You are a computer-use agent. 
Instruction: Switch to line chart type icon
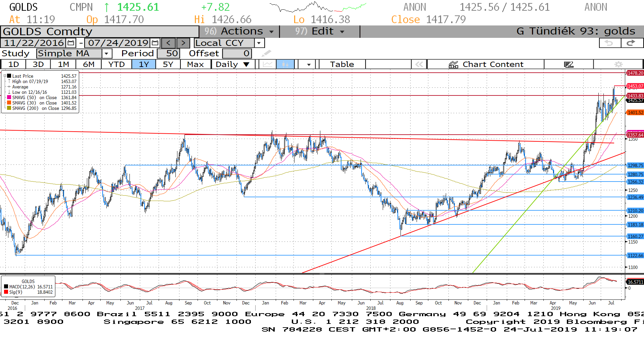(x=267, y=64)
